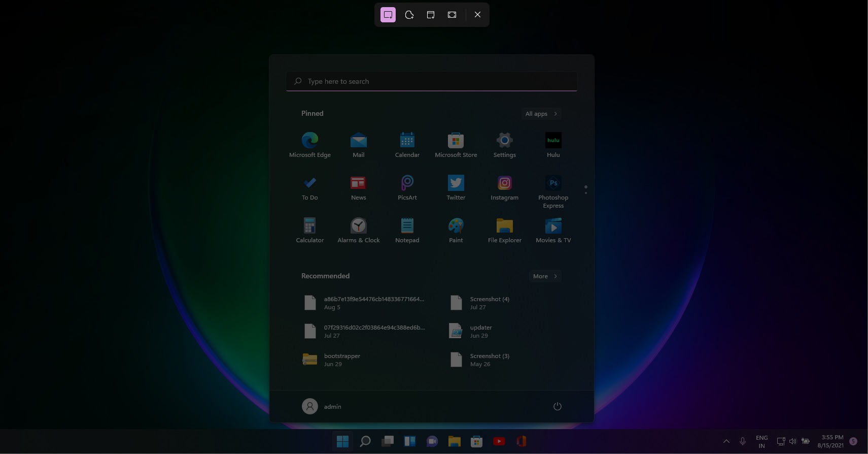The height and width of the screenshot is (454, 868).
Task: Open YouTube from the taskbar
Action: 499,441
